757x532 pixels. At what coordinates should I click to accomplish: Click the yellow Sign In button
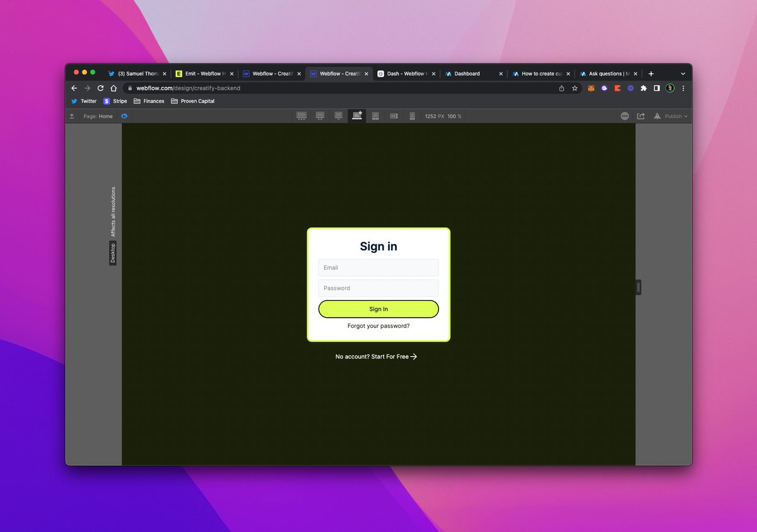pos(378,309)
